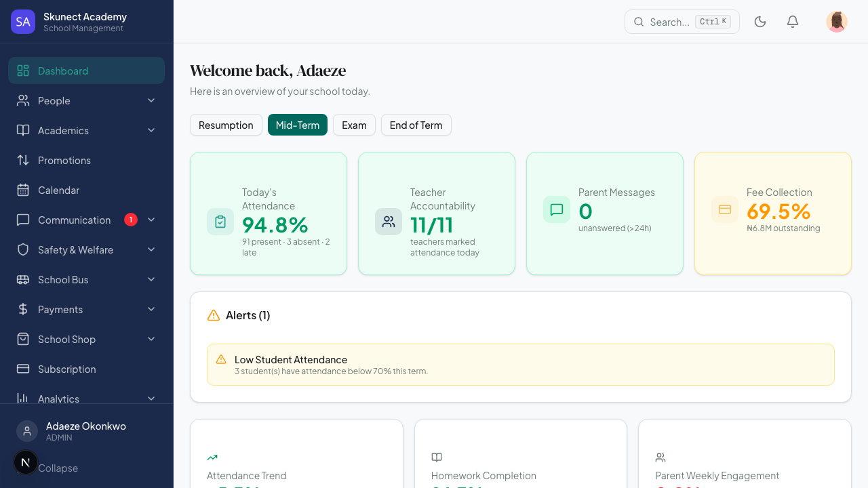The height and width of the screenshot is (488, 868).
Task: Click the Academics book icon
Action: point(23,130)
